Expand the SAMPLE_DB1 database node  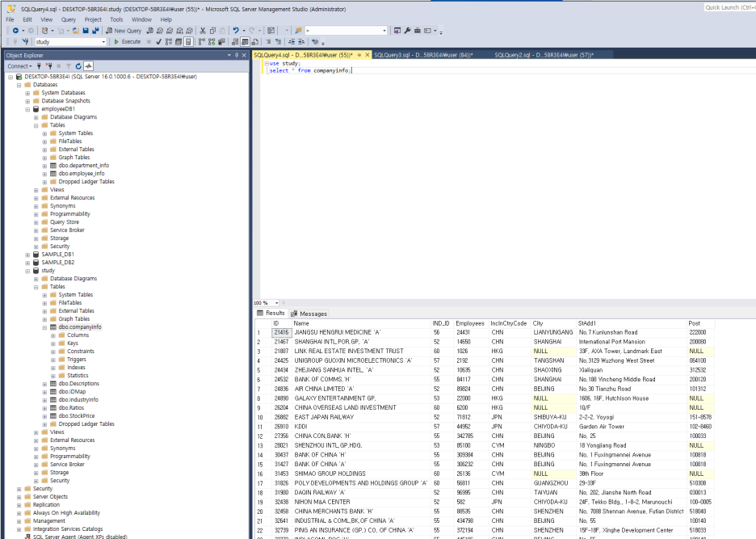tap(27, 255)
